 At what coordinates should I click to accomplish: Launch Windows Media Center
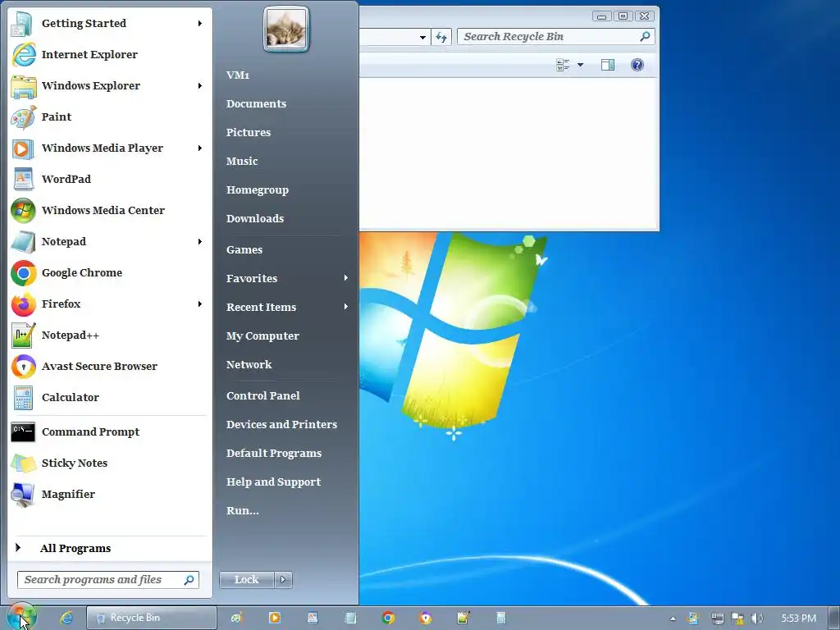coord(109,210)
